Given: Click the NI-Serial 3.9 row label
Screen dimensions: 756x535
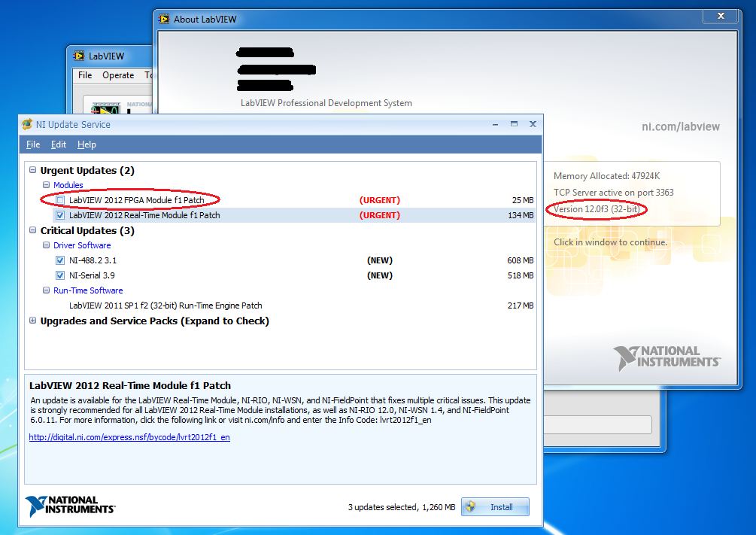Looking at the screenshot, I should pyautogui.click(x=92, y=275).
